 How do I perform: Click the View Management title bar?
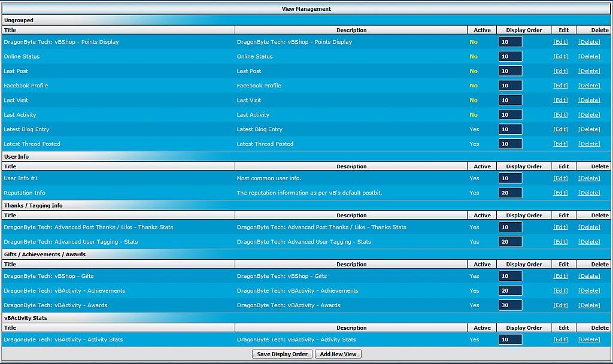[x=306, y=8]
